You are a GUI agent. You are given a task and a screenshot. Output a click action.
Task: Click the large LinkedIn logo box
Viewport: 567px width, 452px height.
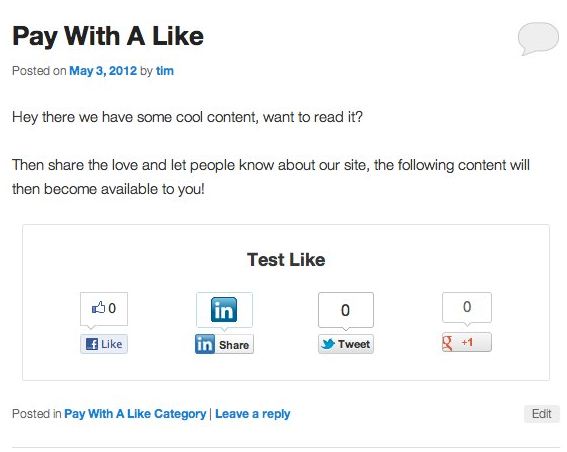point(224,310)
